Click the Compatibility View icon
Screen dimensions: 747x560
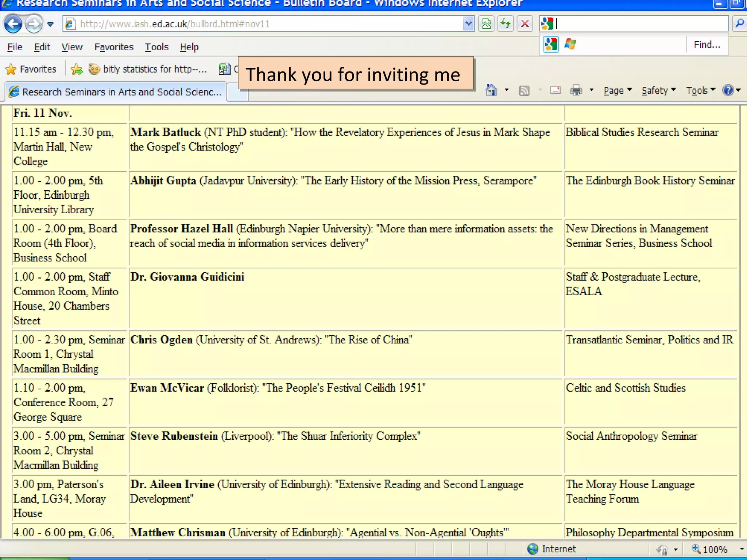pyautogui.click(x=487, y=24)
